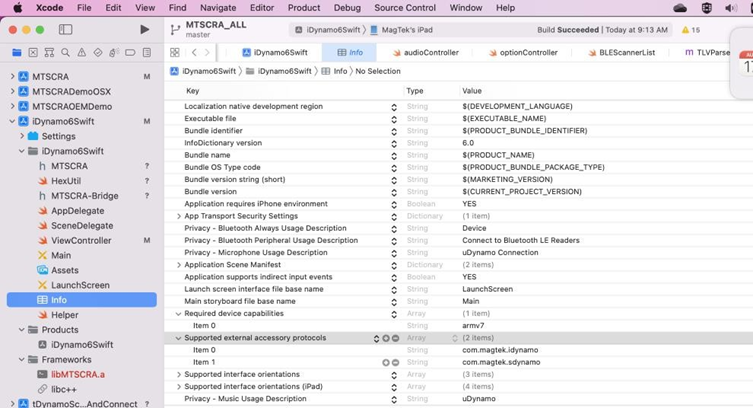
Task: Open key popup for Supported external accessory protocols
Action: coord(376,338)
